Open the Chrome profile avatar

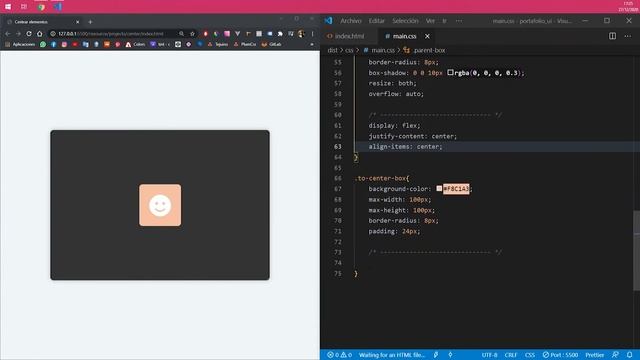coord(301,34)
